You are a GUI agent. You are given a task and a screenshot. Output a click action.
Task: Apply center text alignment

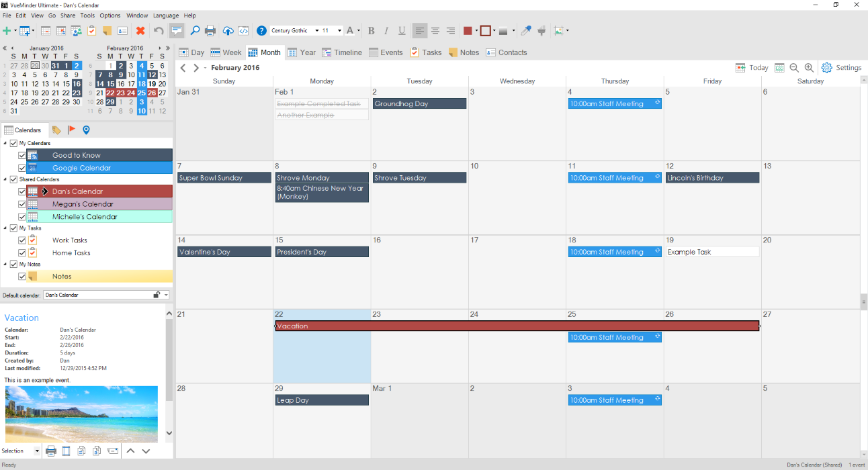[x=435, y=30]
